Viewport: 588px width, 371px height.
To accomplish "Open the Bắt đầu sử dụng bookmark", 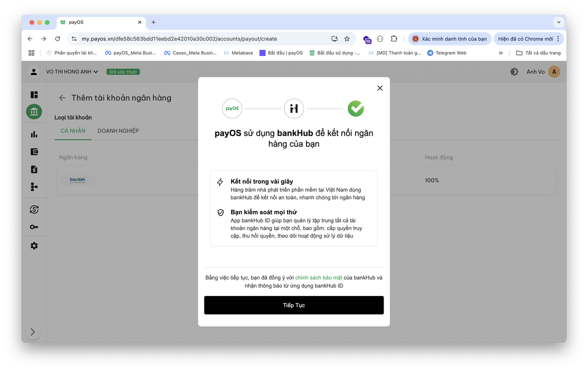I will (334, 53).
